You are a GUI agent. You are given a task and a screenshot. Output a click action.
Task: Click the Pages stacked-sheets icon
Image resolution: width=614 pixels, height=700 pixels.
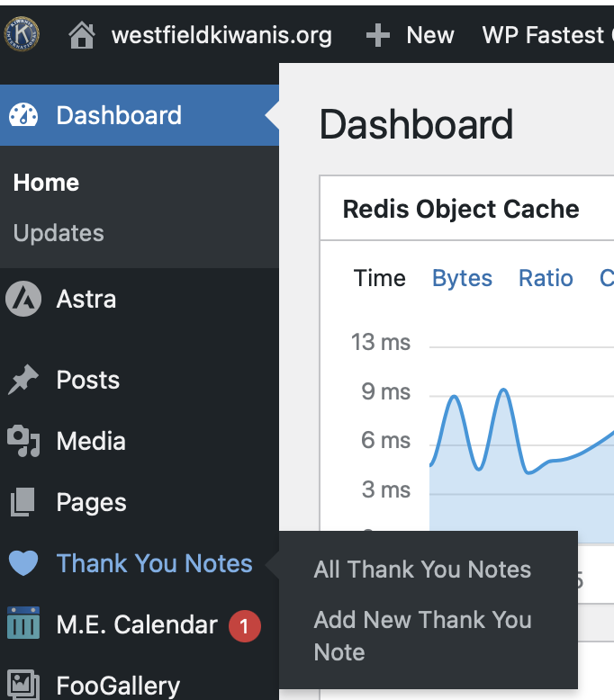[23, 502]
